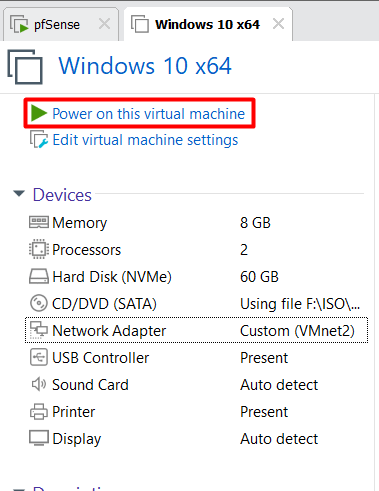Click the CD/DVD 'Using file F:\ISO' value
This screenshot has width=379, height=491.
click(300, 304)
